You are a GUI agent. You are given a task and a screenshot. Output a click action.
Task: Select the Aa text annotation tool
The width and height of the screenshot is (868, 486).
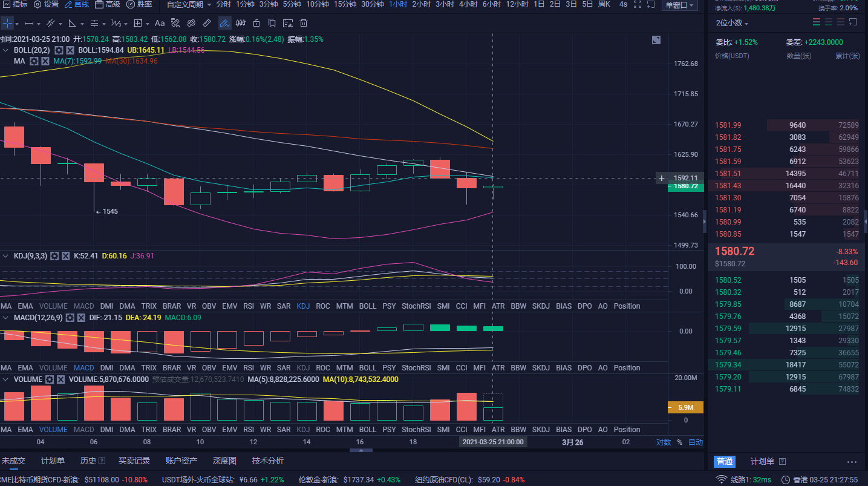click(160, 24)
